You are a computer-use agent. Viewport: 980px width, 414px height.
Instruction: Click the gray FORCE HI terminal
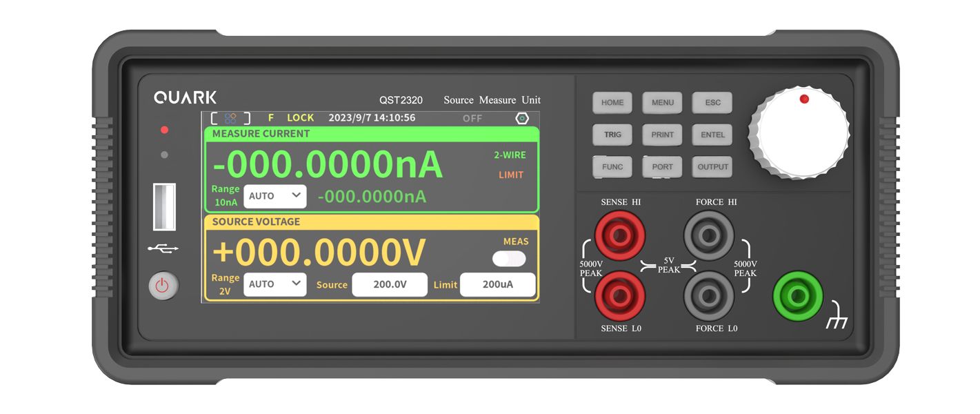tap(708, 235)
